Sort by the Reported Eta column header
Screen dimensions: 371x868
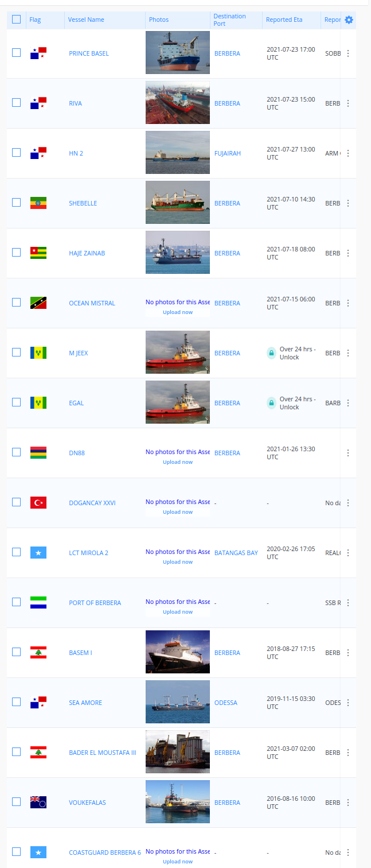point(284,20)
